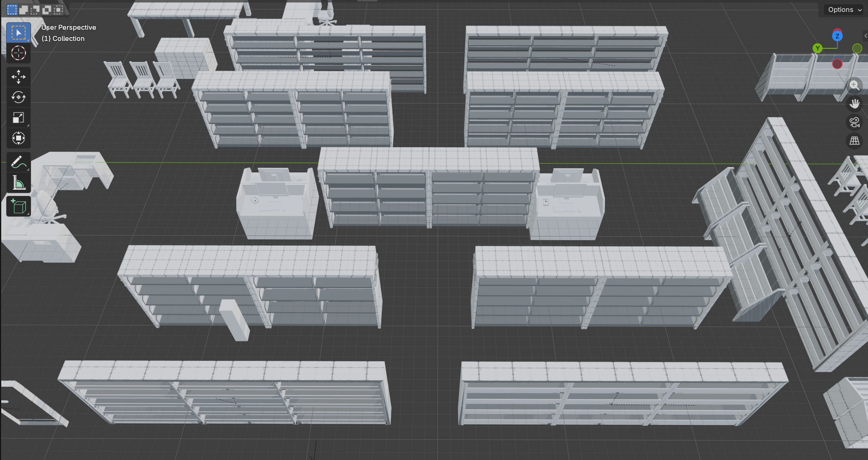
Task: Select the Move tool
Action: (x=18, y=77)
